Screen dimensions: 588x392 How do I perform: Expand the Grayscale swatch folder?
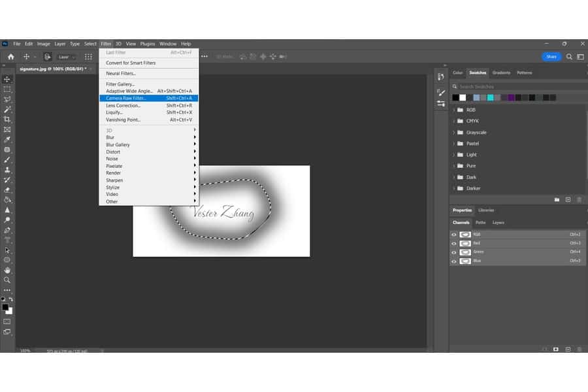pos(454,133)
